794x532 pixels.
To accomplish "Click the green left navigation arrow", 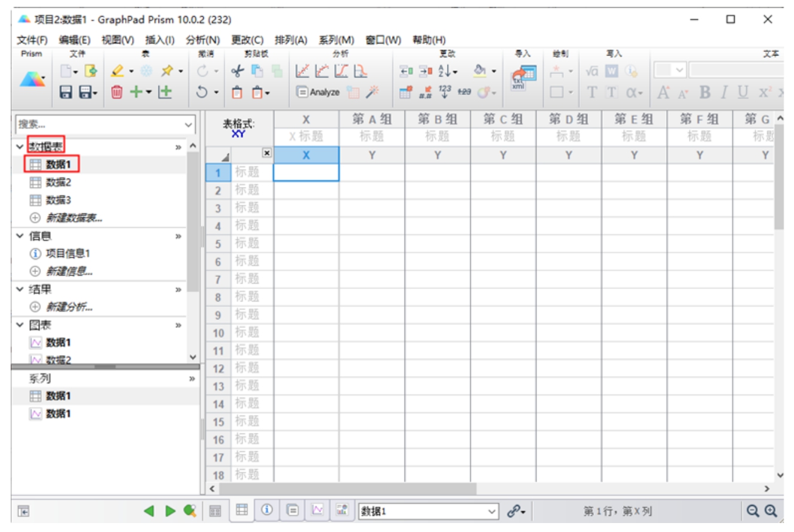I will pos(149,511).
